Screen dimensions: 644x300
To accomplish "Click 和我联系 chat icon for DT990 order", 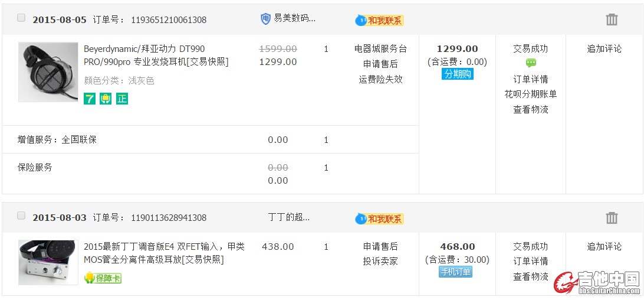I will [x=379, y=20].
